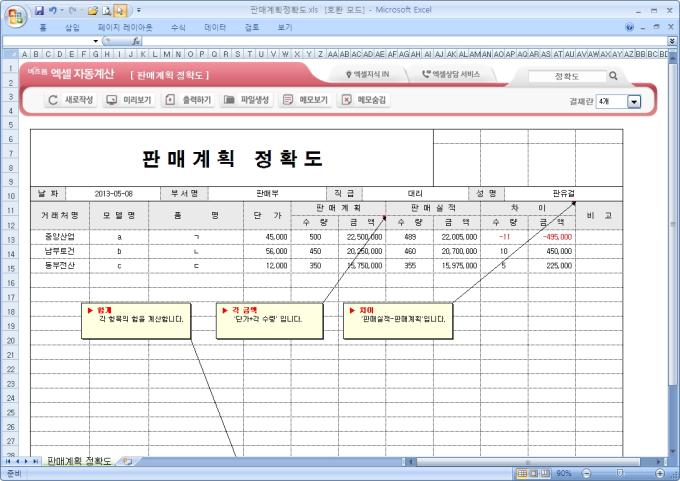Screen dimensions: 680x481
Task: Click the 메모보기 show memo button
Action: [305, 100]
